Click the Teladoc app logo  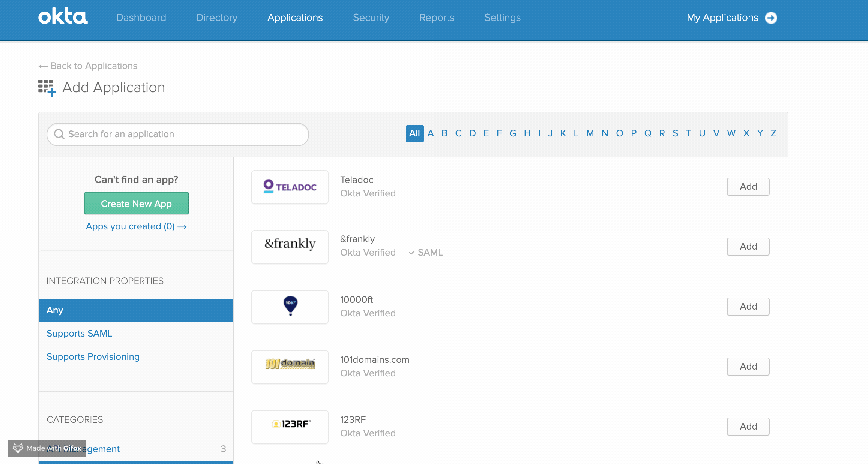tap(290, 187)
